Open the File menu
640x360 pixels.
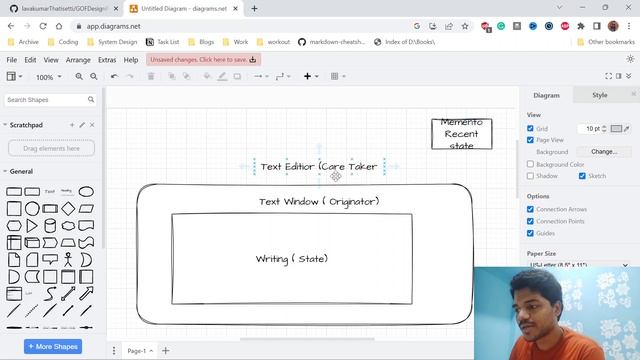click(x=11, y=60)
